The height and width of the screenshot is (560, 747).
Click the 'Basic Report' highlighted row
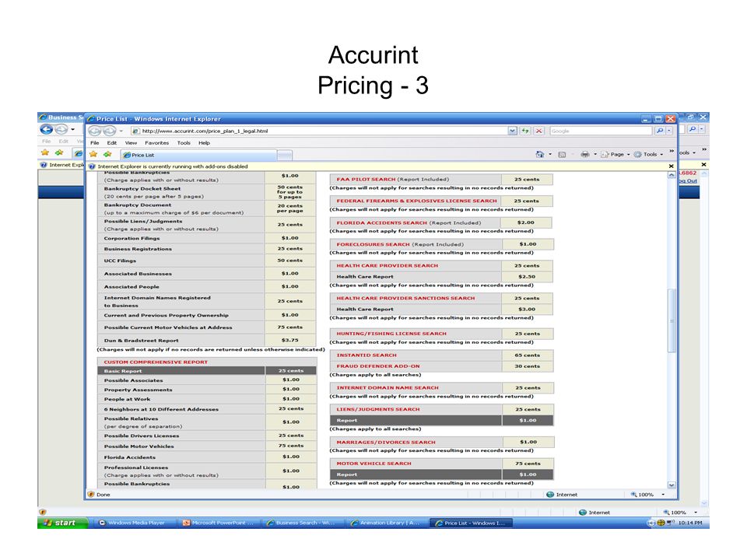pyautogui.click(x=207, y=371)
